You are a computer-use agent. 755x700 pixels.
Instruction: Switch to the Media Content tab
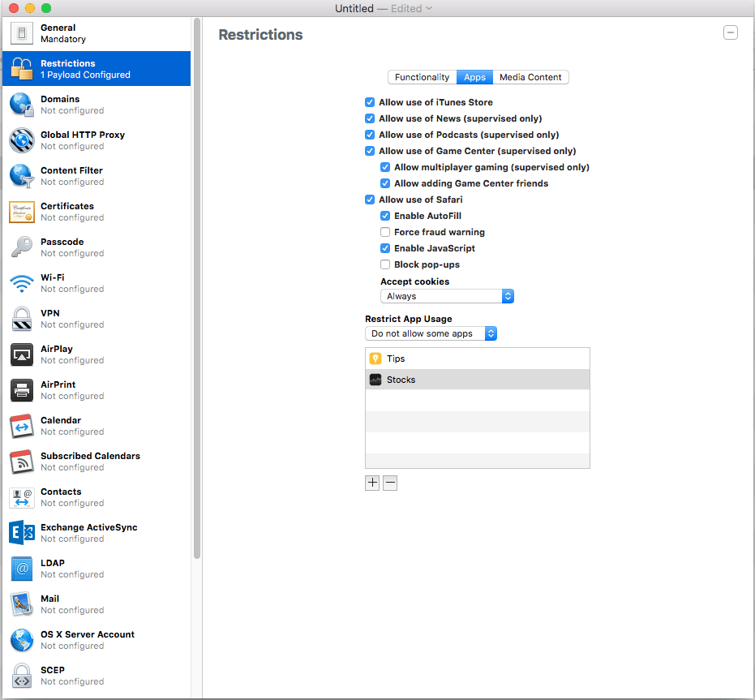(530, 77)
